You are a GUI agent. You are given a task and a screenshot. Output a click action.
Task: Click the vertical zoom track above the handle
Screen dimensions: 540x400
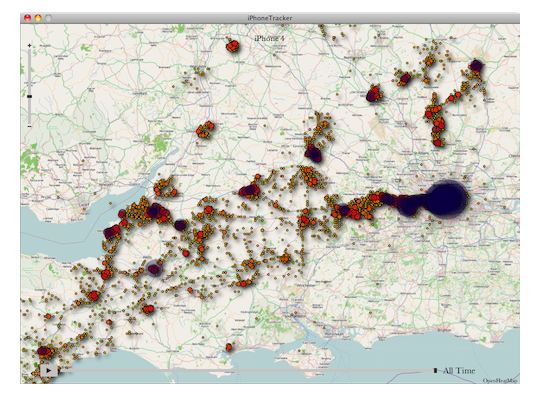coord(29,71)
